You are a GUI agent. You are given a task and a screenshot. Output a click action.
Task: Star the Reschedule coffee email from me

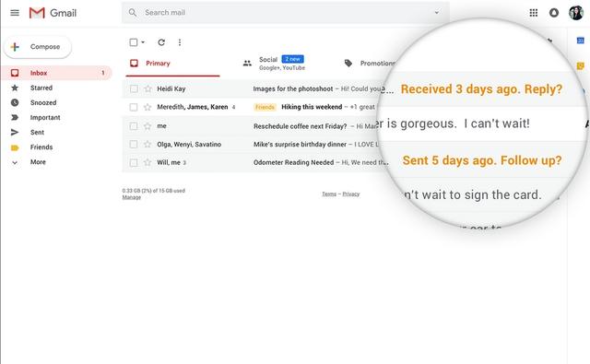[x=147, y=126]
